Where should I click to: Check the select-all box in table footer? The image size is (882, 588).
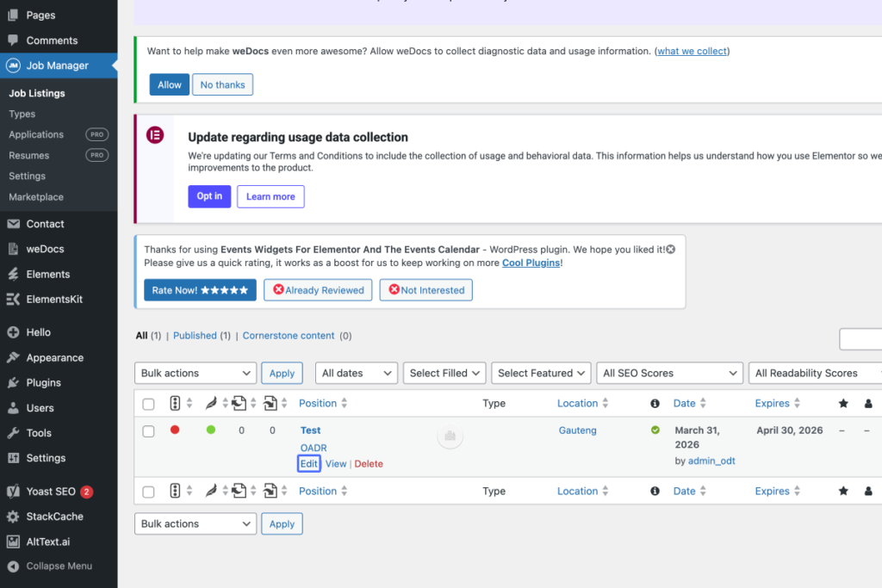coord(148,492)
